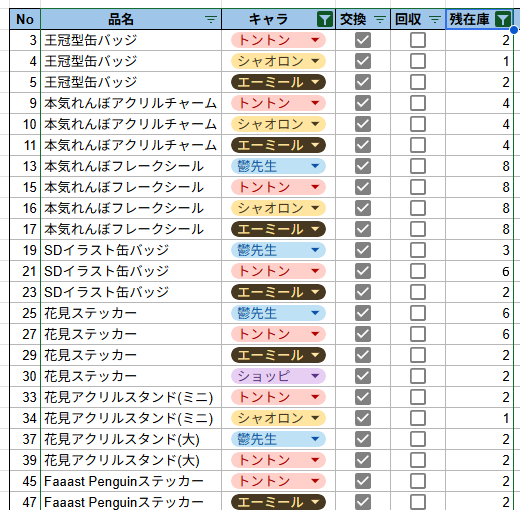The height and width of the screenshot is (510, 520).
Task: Open the filter icon in 回収 header
Action: click(x=435, y=20)
